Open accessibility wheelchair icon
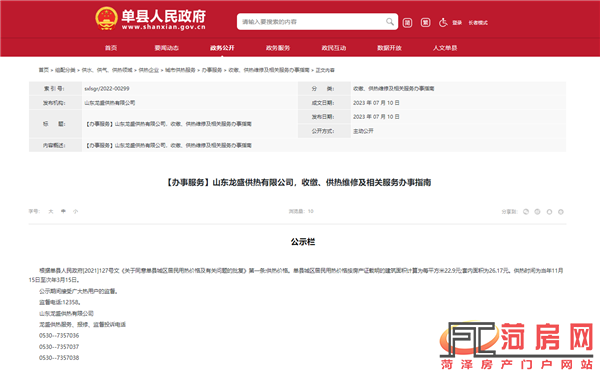 pyautogui.click(x=443, y=23)
